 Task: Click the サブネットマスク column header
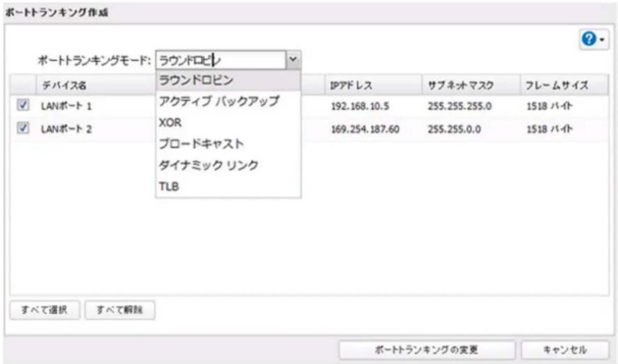coord(470,85)
